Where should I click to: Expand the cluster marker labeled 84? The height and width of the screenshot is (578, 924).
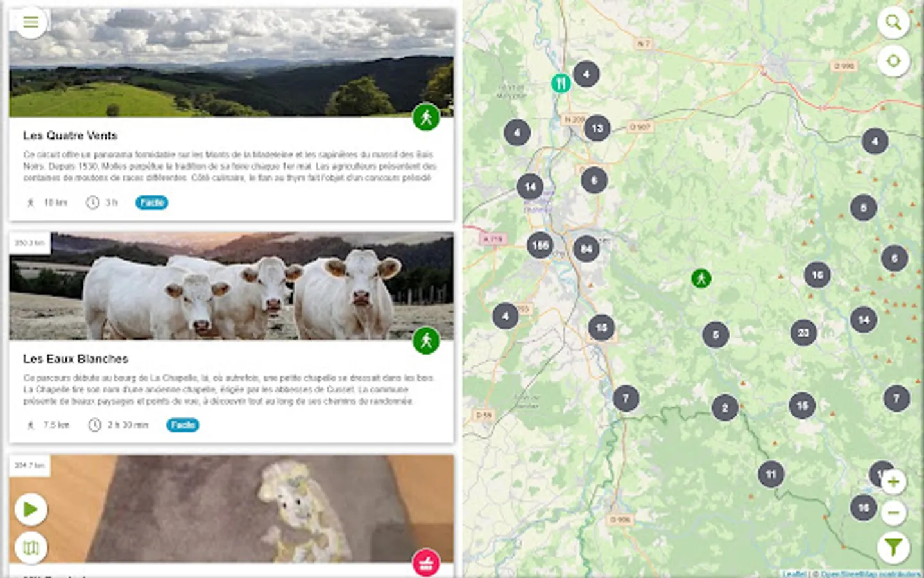[586, 249]
